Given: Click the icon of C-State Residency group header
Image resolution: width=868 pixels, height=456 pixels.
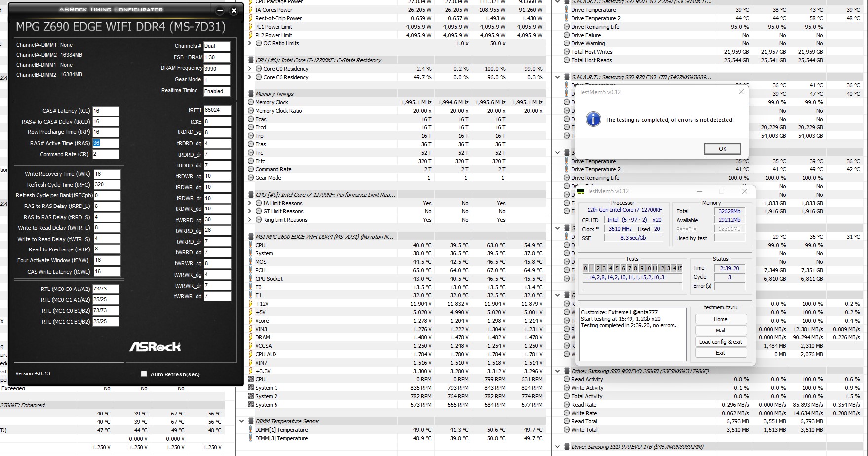Looking at the screenshot, I should 251,60.
